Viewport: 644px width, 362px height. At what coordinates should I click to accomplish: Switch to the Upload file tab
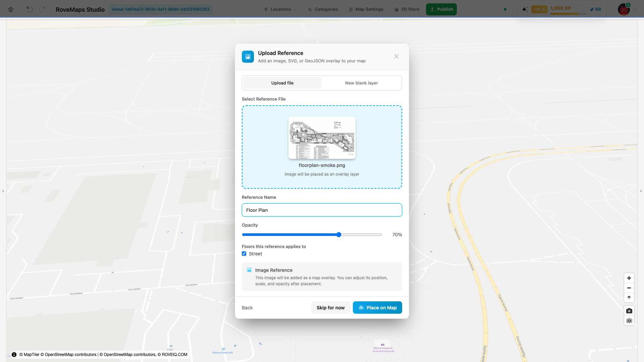click(x=282, y=83)
